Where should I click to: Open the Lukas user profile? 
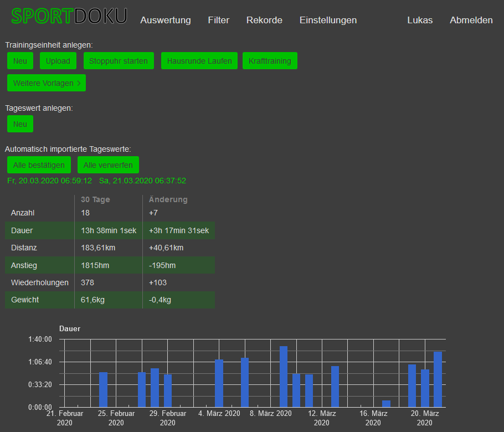420,20
